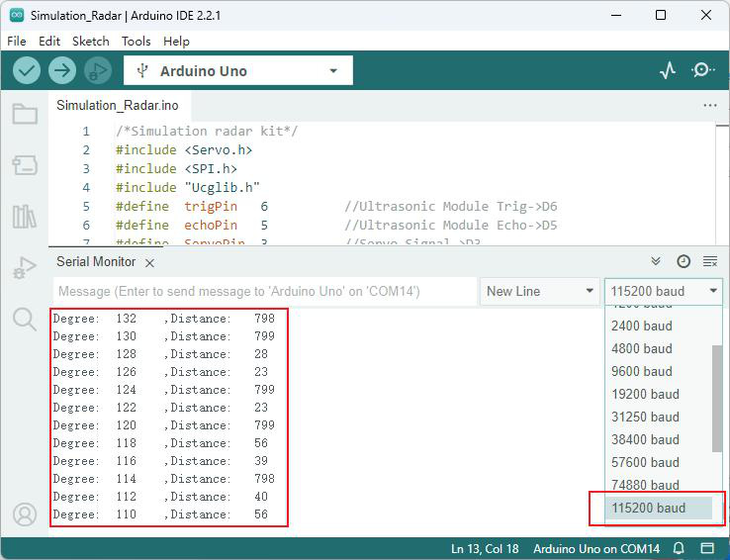Choose 57600 baud from the list

click(x=659, y=463)
